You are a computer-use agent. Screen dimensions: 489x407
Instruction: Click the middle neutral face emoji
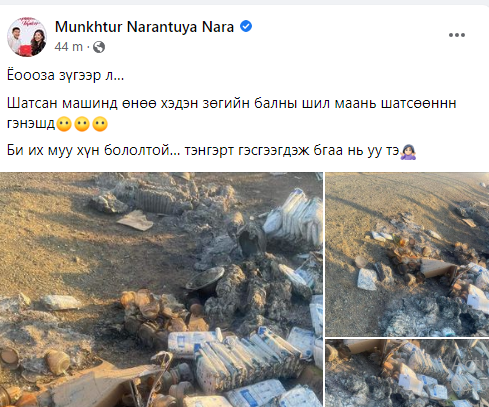(x=82, y=124)
